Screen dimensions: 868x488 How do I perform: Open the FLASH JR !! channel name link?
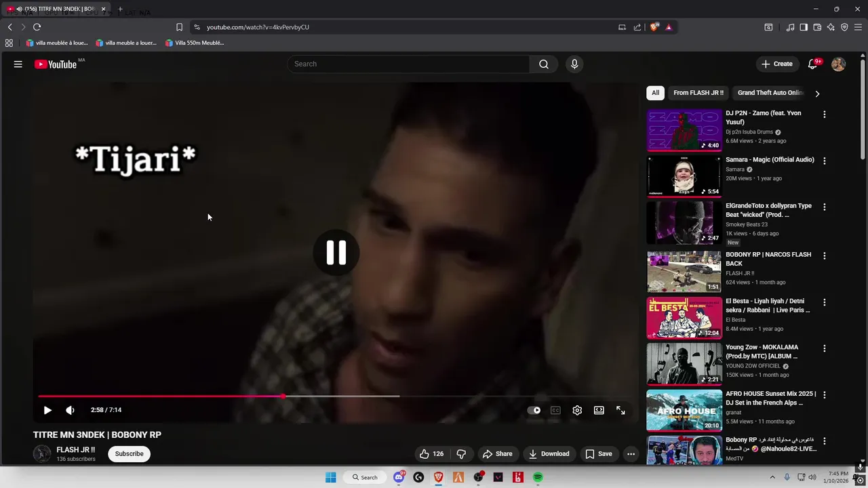(75, 450)
